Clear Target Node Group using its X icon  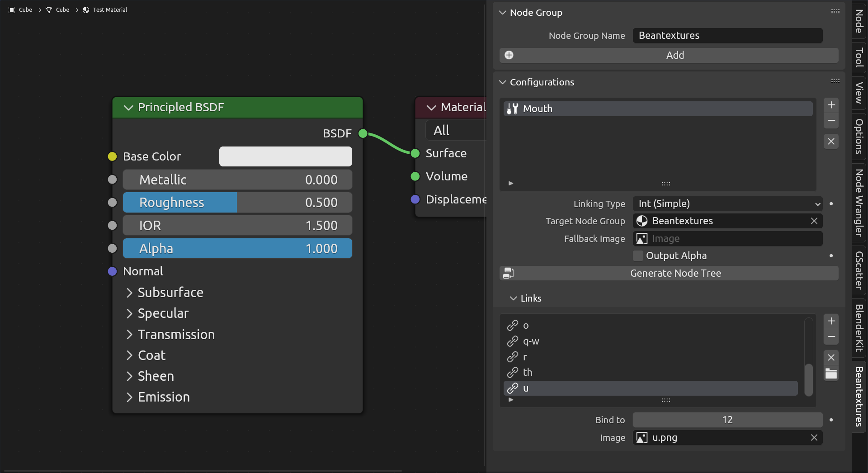pos(814,221)
